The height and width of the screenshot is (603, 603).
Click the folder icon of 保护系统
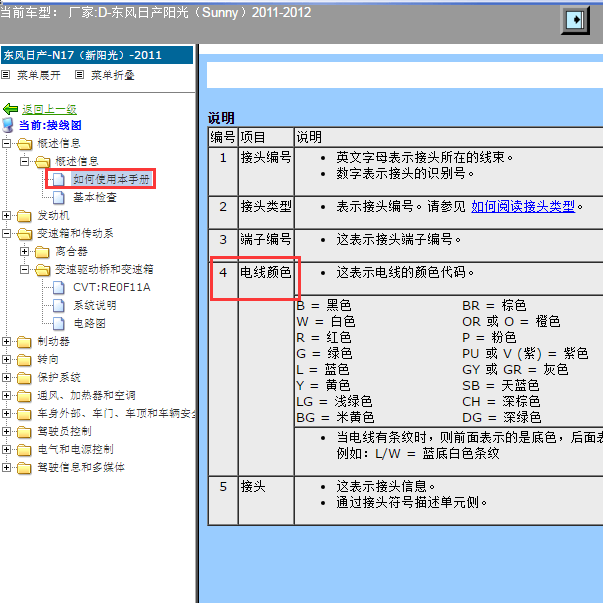click(24, 378)
